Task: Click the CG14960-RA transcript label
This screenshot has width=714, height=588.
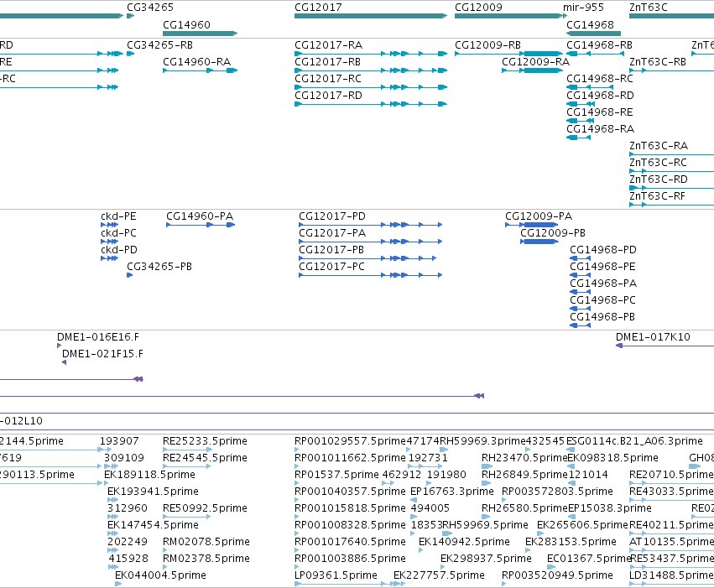Action: pos(196,62)
